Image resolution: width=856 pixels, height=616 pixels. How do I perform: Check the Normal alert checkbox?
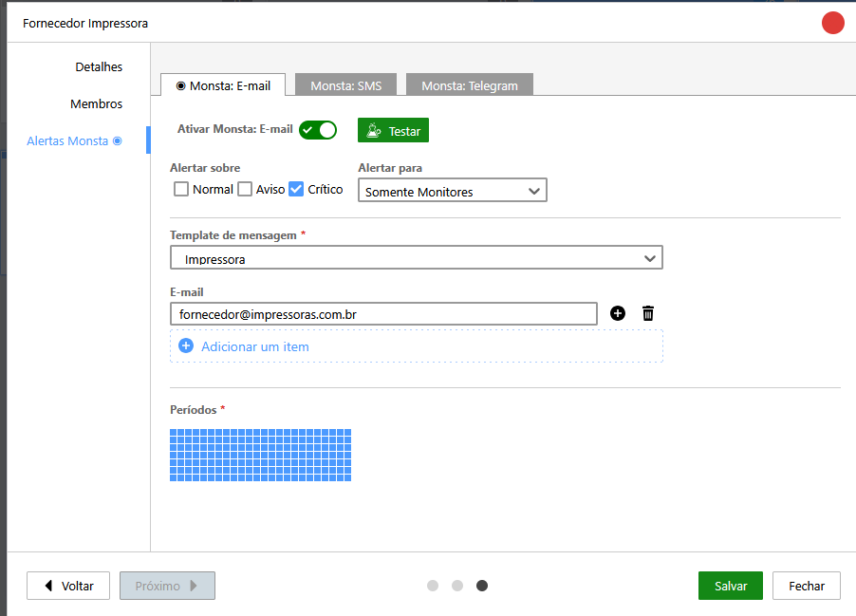[181, 189]
